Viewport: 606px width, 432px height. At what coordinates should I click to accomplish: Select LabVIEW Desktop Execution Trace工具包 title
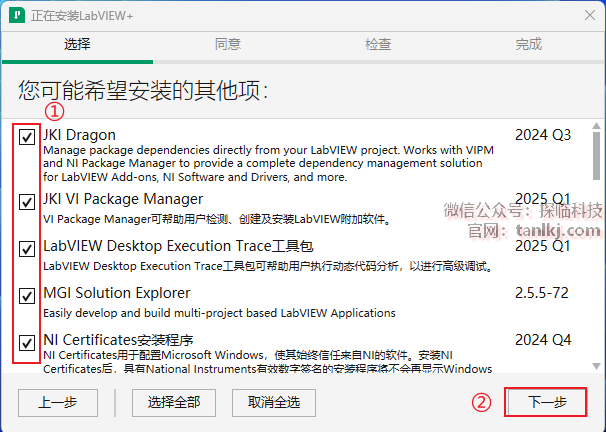[x=178, y=246]
